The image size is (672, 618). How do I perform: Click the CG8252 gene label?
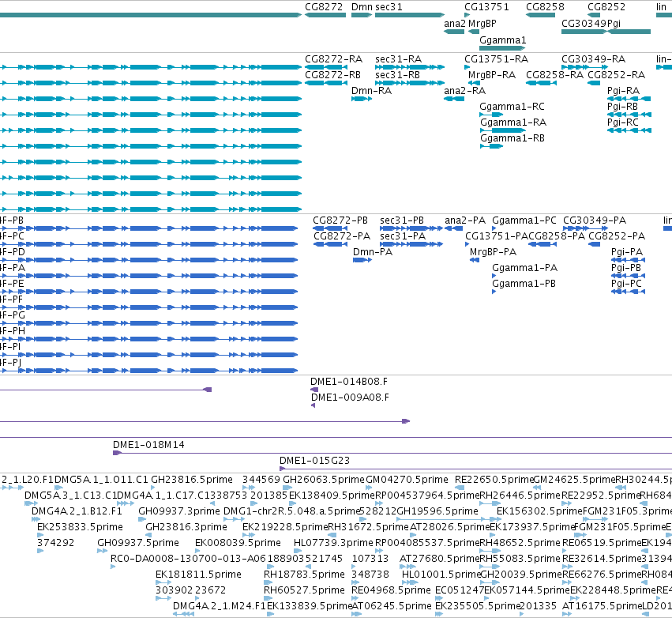(606, 7)
